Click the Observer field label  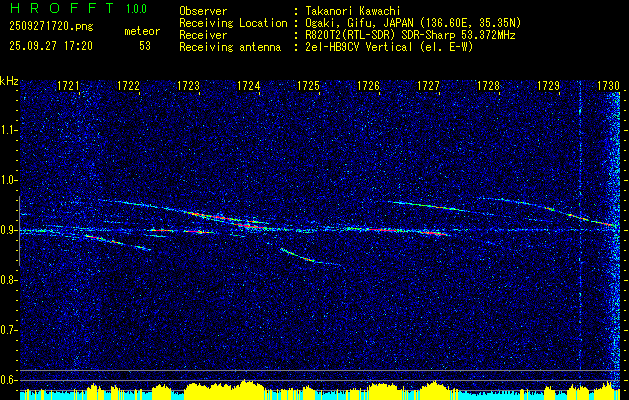(x=203, y=11)
